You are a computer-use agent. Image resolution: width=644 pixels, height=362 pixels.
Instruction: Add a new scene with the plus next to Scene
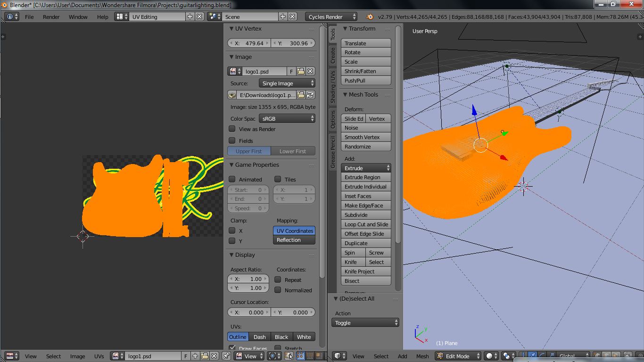283,16
